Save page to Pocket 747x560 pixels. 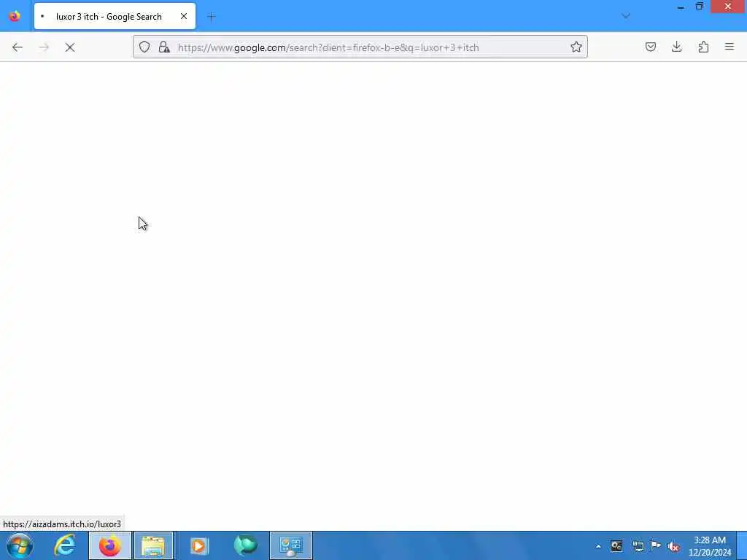650,47
